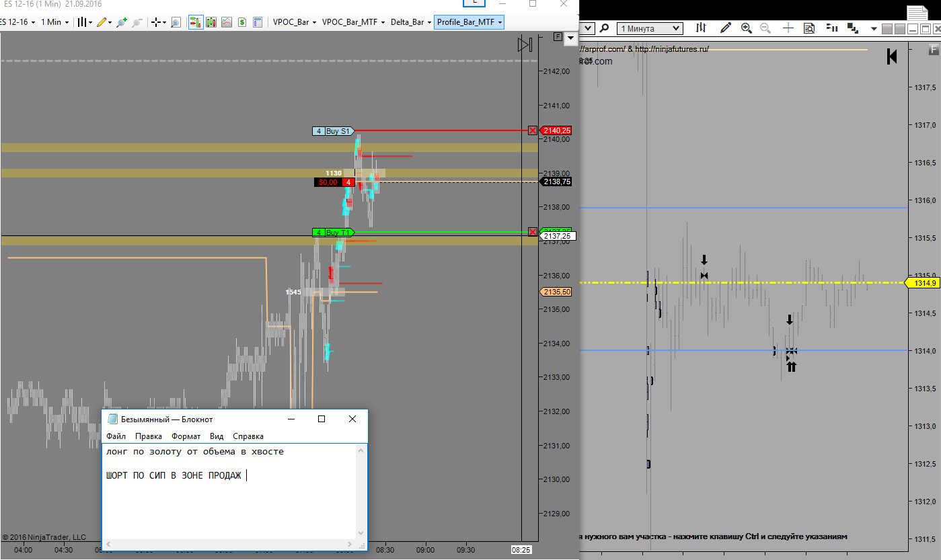The width and height of the screenshot is (941, 560).
Task: Expand the 1 Минута timeframe combo box
Action: pos(650,28)
